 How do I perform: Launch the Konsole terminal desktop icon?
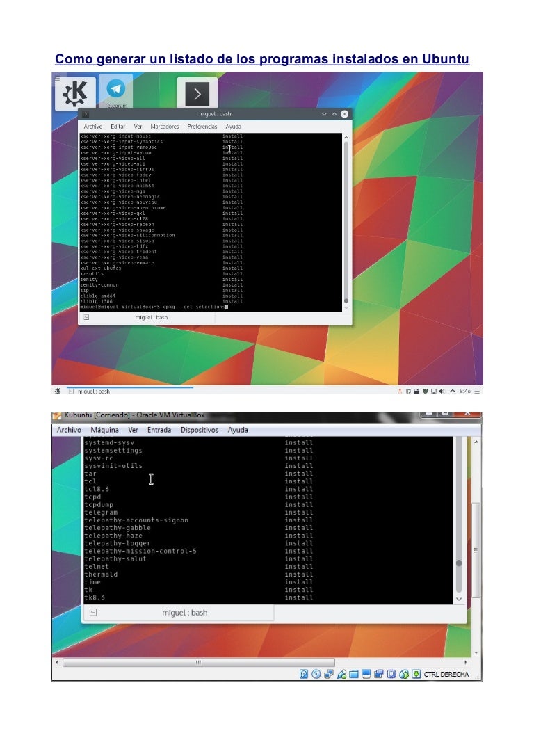click(197, 94)
